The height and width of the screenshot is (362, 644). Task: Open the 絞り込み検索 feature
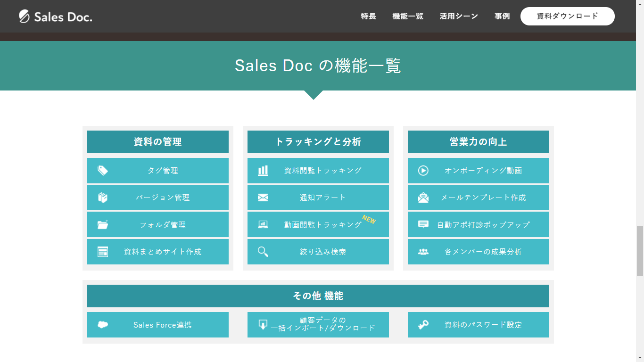[x=318, y=252]
